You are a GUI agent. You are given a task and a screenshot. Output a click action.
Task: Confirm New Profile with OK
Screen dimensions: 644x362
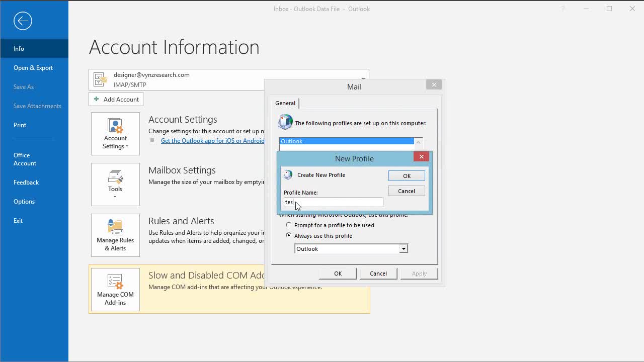407,175
